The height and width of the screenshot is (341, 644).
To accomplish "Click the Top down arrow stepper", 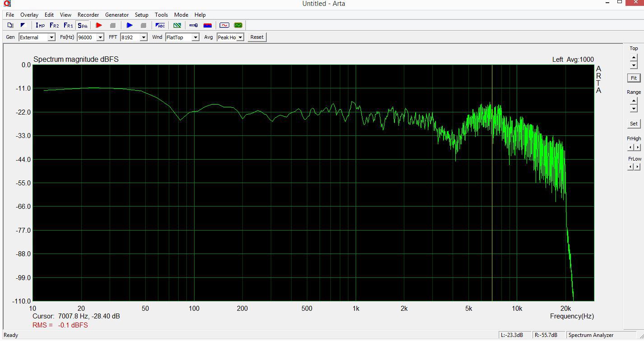I will tap(634, 65).
